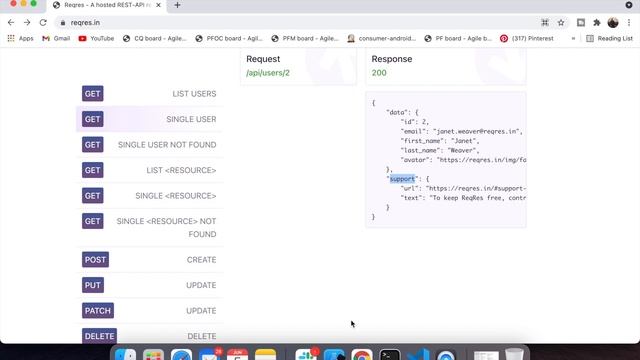Go back to the previous page

[11, 22]
